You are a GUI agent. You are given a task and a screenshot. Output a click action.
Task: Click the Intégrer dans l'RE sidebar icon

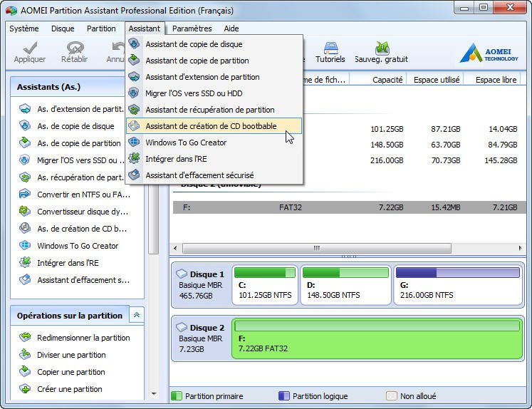pyautogui.click(x=25, y=262)
